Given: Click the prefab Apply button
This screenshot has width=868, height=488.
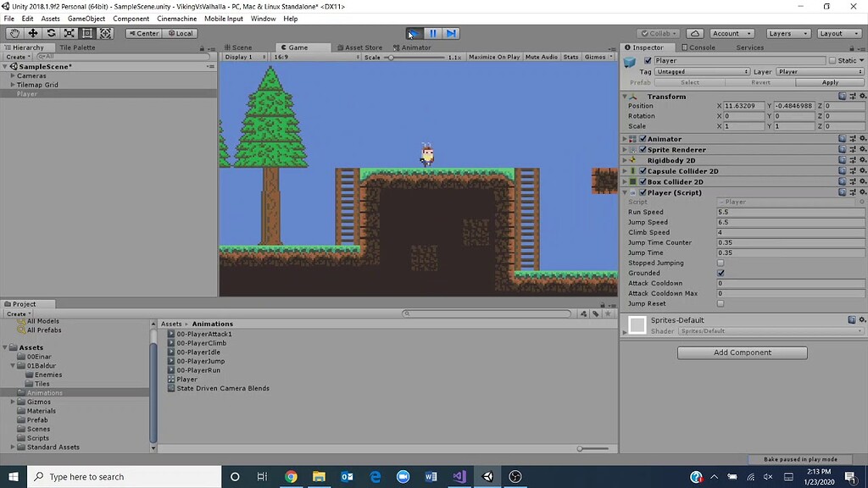Looking at the screenshot, I should click(830, 81).
